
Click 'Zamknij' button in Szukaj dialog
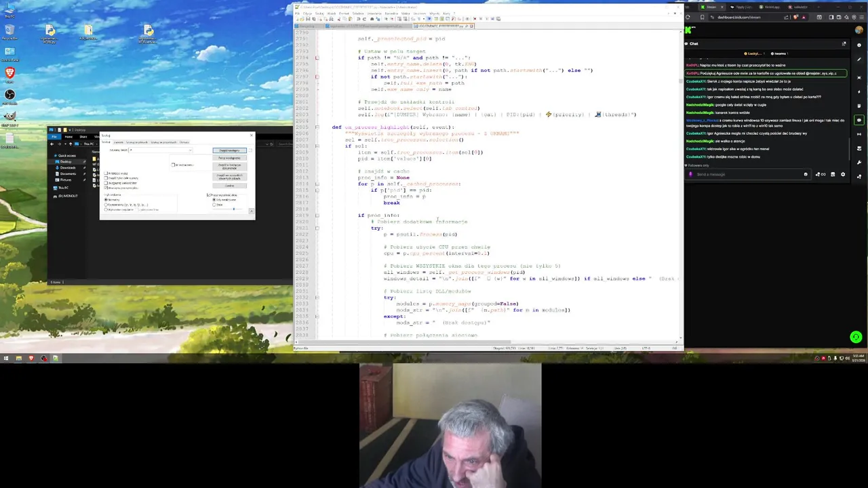tap(230, 186)
